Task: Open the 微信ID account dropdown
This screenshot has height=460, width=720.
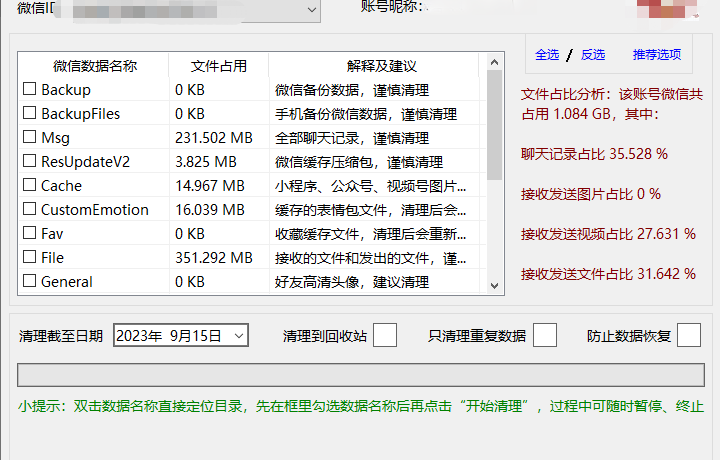Action: [x=312, y=10]
